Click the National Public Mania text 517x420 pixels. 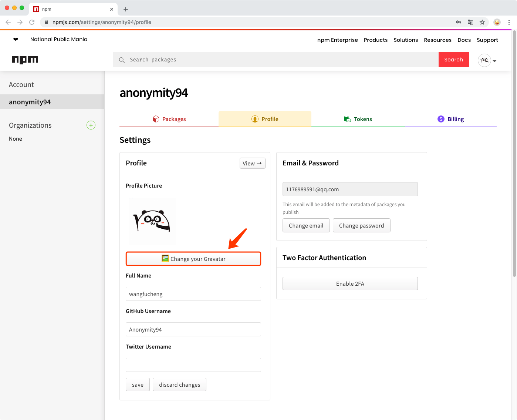click(x=59, y=39)
